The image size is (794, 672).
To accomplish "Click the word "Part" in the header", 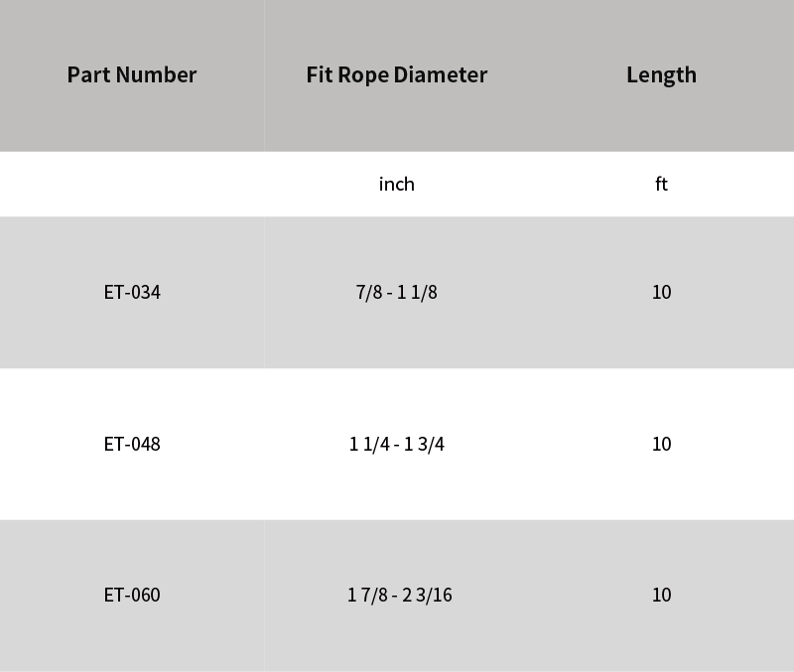I will click(x=88, y=74).
